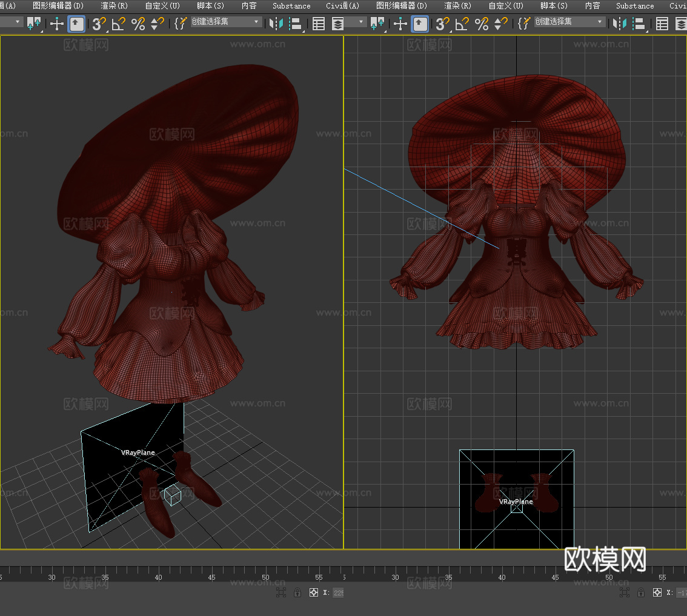Toggle Angle Snap in left toolbar

coord(118,24)
